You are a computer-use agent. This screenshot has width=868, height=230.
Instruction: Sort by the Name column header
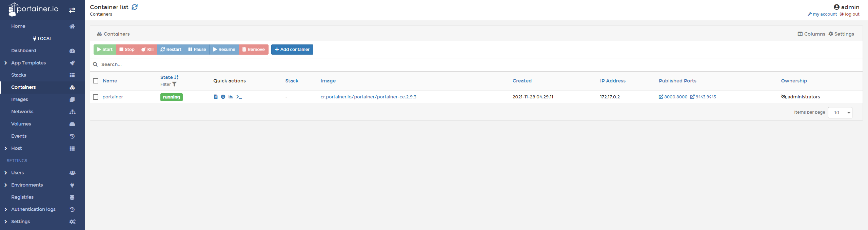coord(110,81)
